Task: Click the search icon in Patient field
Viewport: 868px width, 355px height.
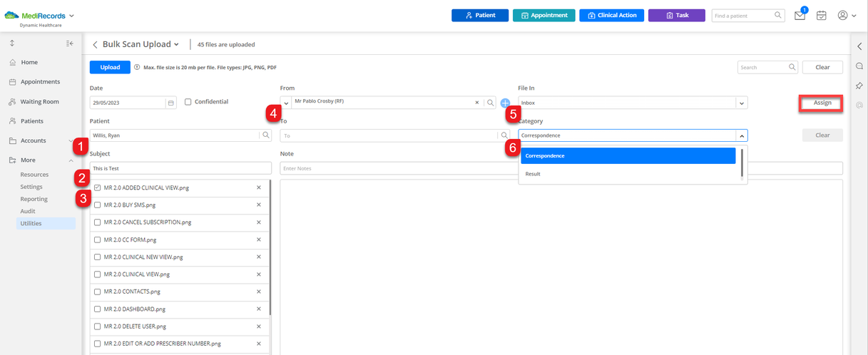Action: [x=266, y=135]
